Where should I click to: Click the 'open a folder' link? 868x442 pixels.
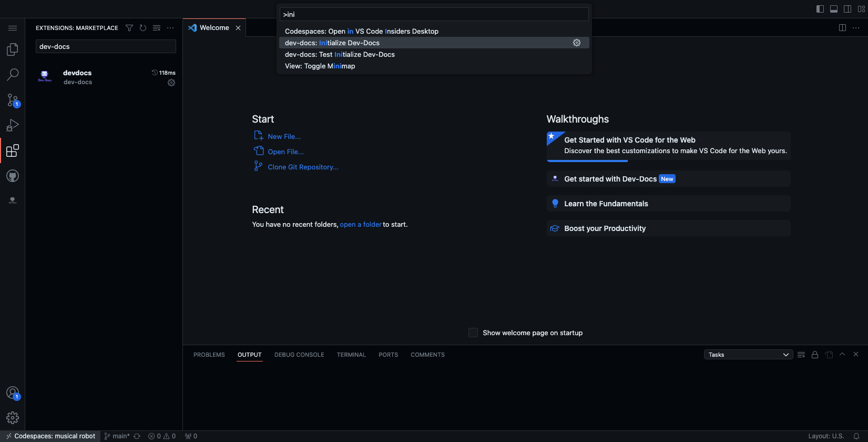pos(361,225)
